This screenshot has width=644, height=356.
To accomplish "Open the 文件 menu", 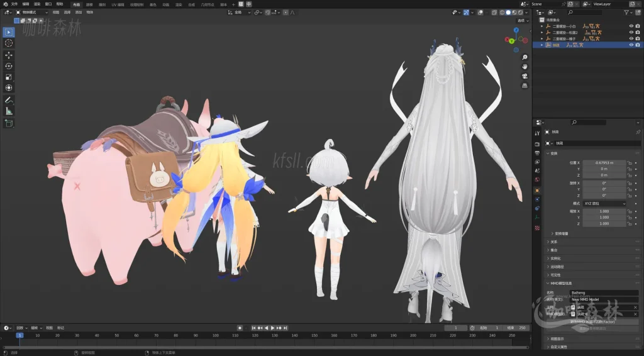I will (x=14, y=4).
